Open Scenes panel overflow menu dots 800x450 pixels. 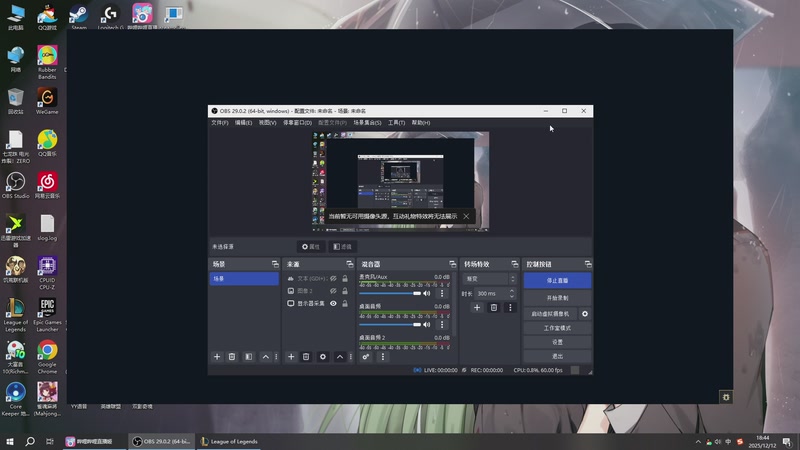pos(277,357)
